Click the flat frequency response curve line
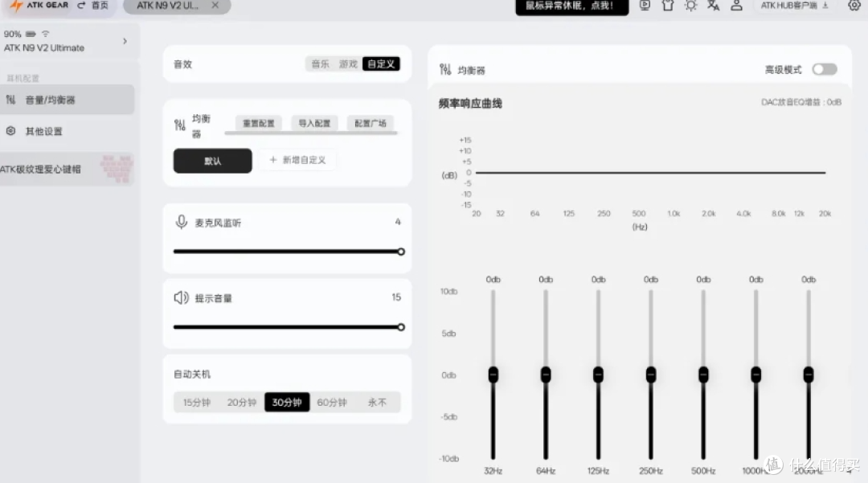 (650, 173)
